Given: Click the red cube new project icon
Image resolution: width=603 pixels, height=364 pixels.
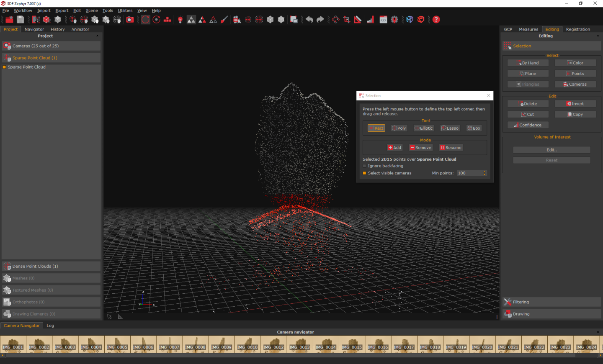Looking at the screenshot, I should 46,20.
